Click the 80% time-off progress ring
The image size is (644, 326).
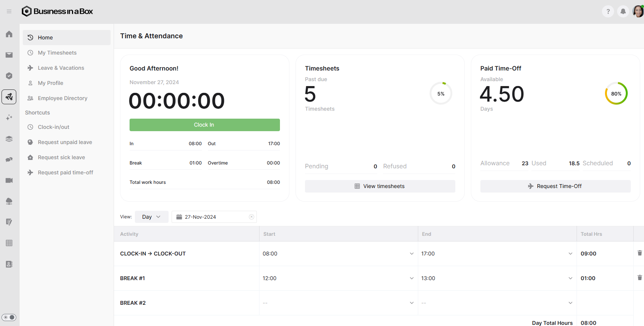tap(616, 94)
